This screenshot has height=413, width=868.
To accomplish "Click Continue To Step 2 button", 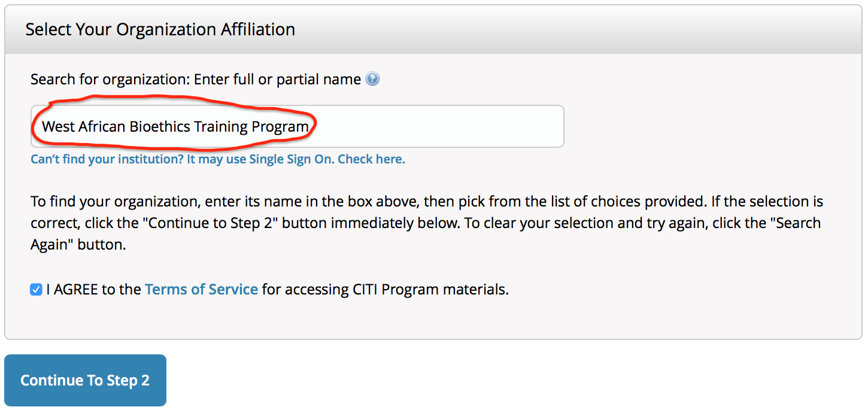I will [x=85, y=381].
